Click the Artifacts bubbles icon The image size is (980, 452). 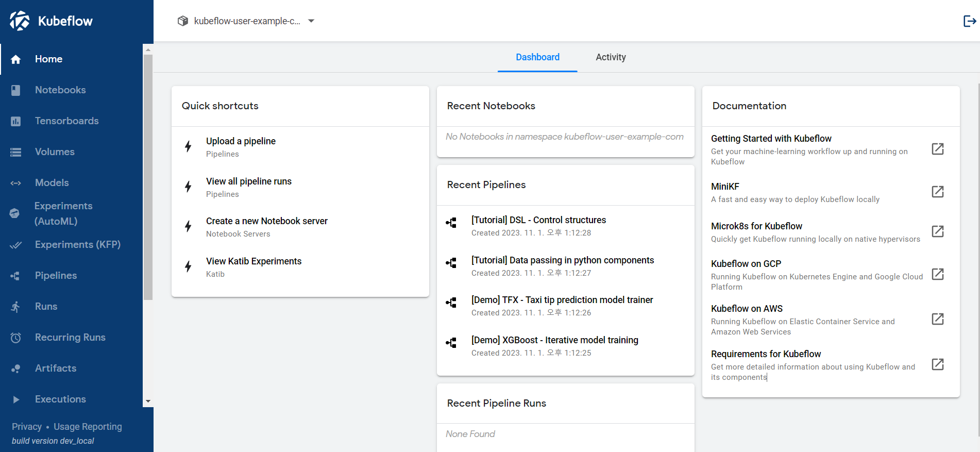(16, 369)
